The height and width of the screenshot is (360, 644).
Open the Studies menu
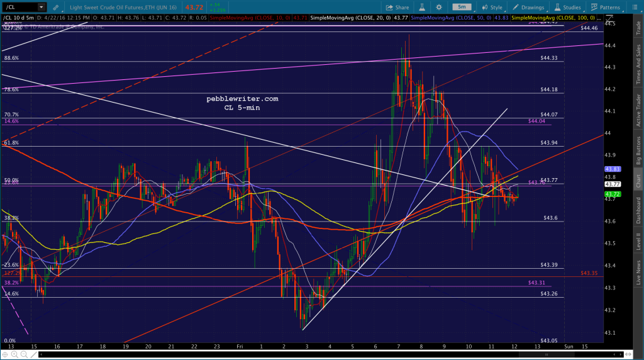pyautogui.click(x=568, y=8)
